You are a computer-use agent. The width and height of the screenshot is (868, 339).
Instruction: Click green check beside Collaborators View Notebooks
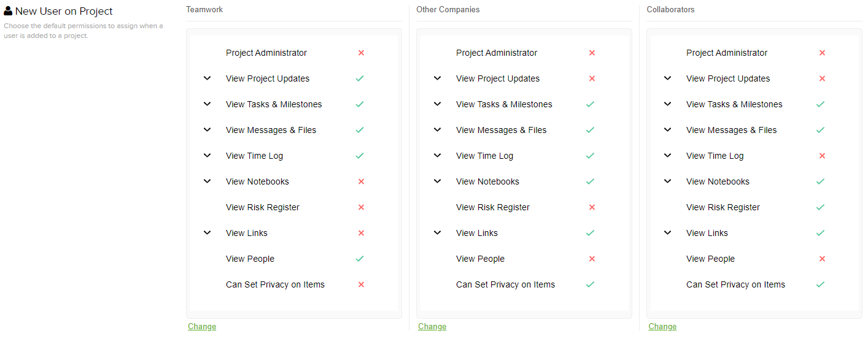(820, 181)
